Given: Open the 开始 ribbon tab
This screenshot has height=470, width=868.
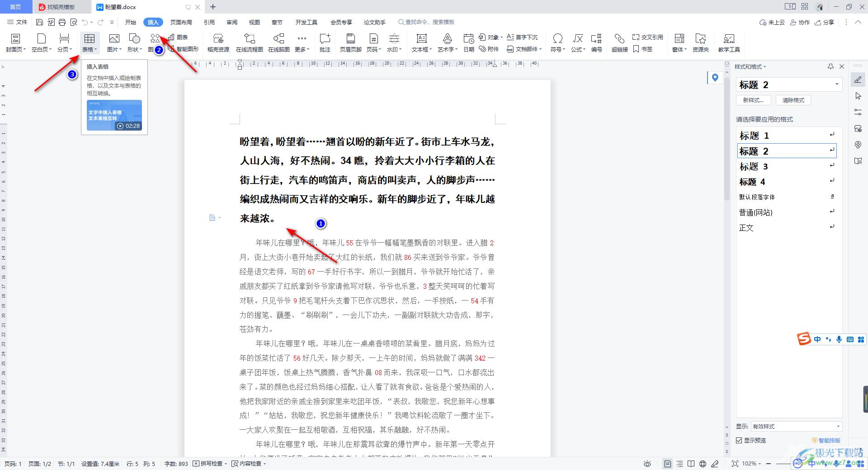Looking at the screenshot, I should [x=131, y=22].
